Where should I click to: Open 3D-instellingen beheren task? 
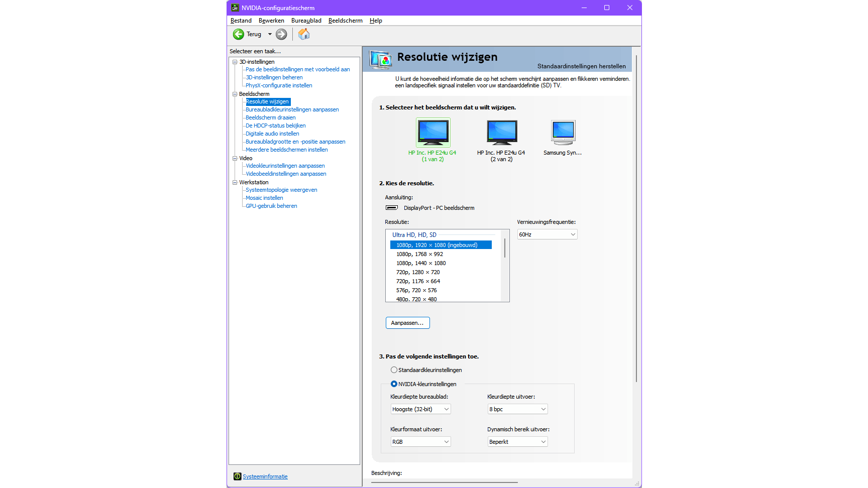point(274,77)
